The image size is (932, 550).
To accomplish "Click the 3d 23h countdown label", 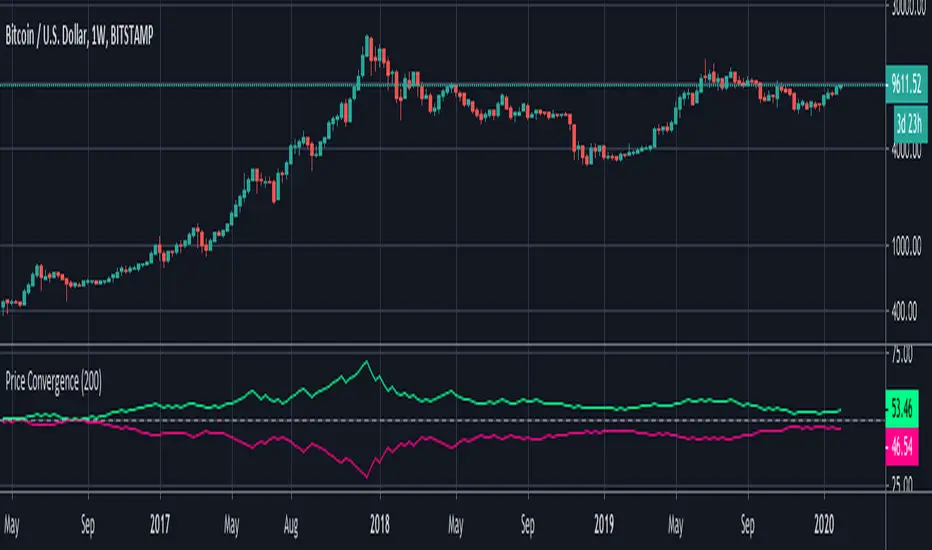I will [x=909, y=124].
